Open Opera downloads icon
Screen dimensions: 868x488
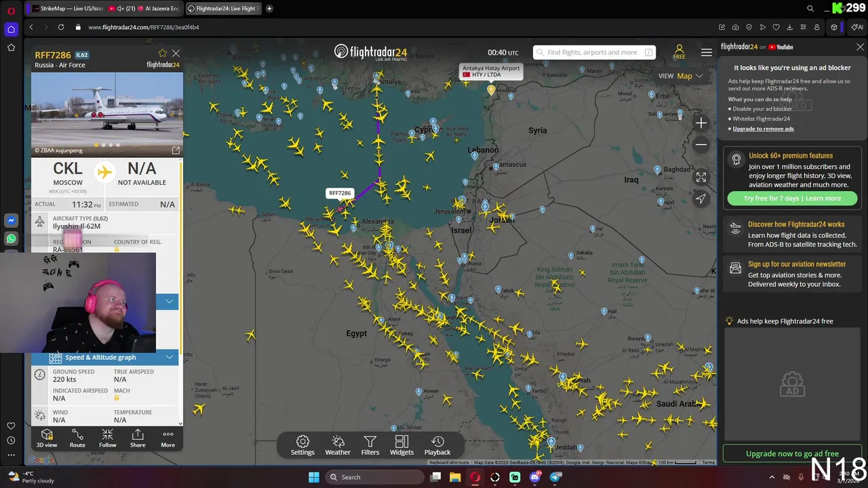[x=789, y=27]
